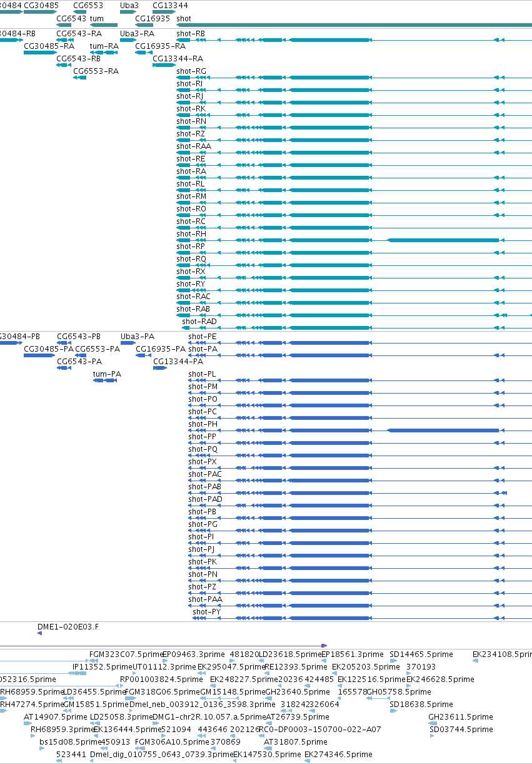The width and height of the screenshot is (532, 764).
Task: Click the shot-RK transcript label
Action: point(191,109)
